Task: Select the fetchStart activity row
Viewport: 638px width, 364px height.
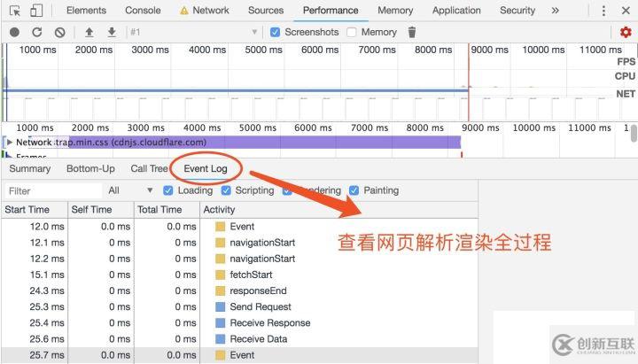Action: [239, 275]
